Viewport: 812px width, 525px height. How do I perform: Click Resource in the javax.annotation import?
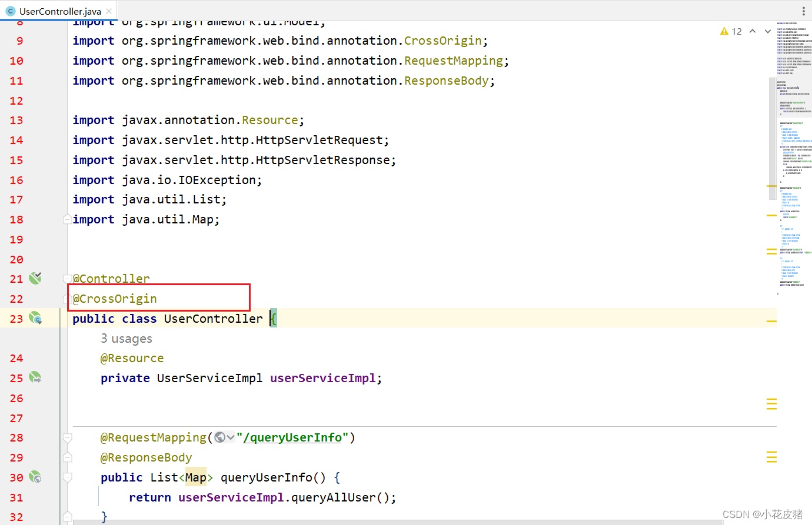coord(270,120)
